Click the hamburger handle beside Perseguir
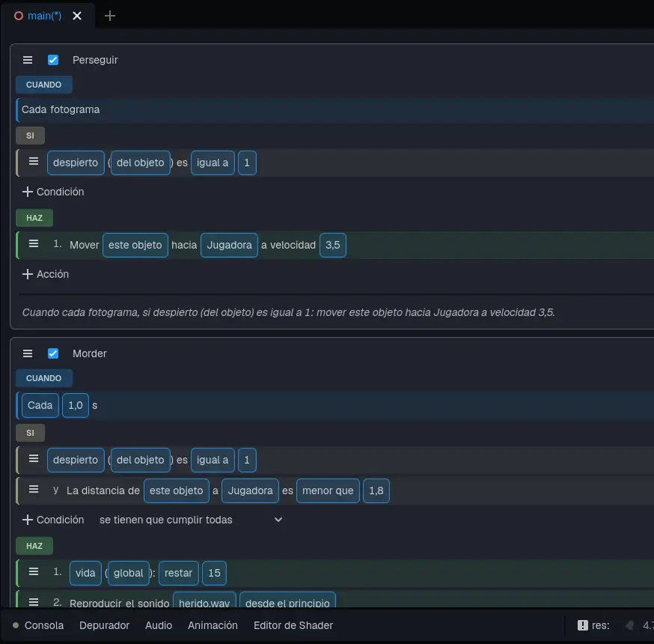The image size is (654, 644). tap(28, 60)
